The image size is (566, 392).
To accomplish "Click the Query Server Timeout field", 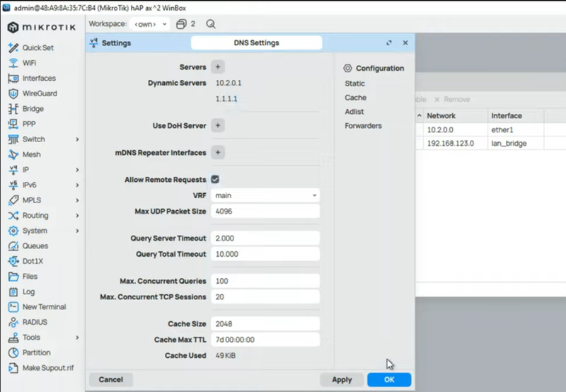I will (265, 238).
